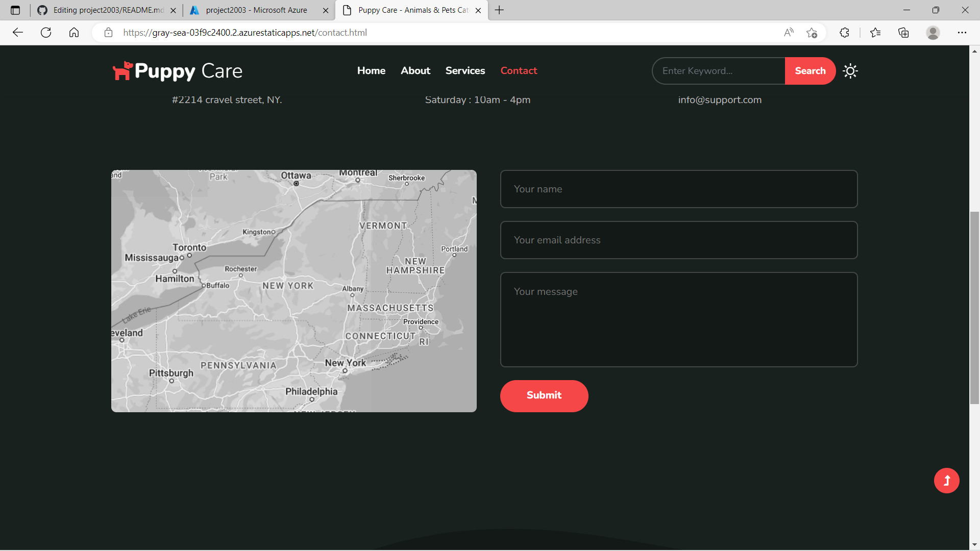Open a new browser tab
The height and width of the screenshot is (551, 980).
click(x=499, y=10)
